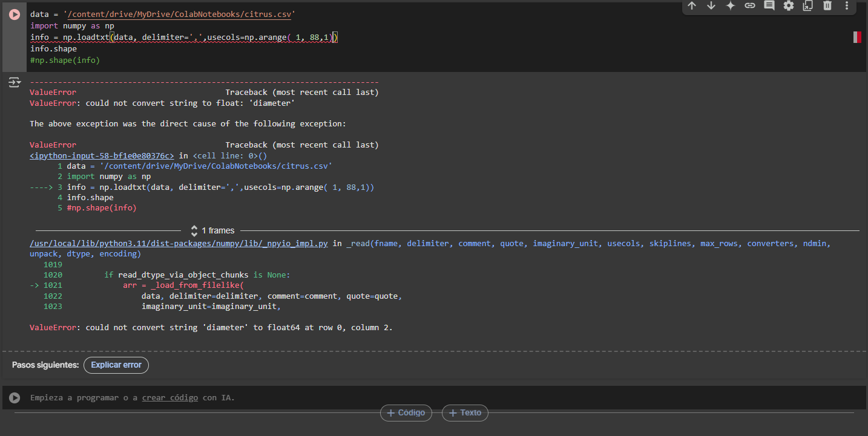Mirror the cell in a tab
868x436 pixels.
point(807,5)
